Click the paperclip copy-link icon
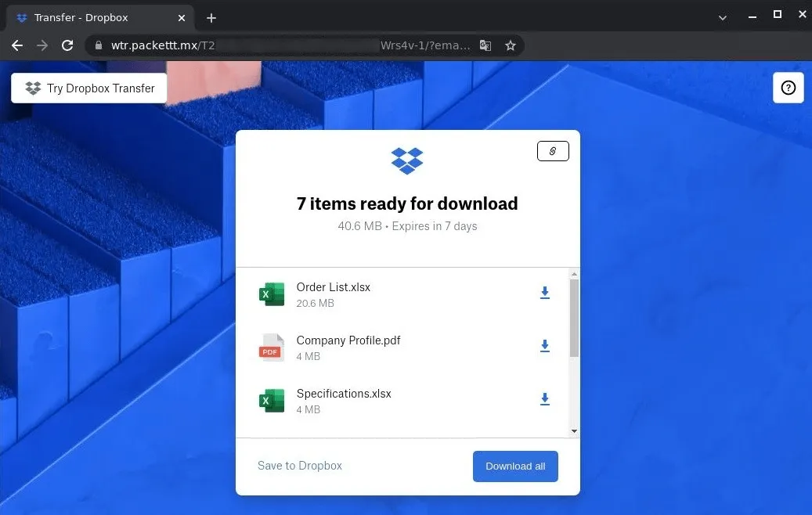Viewport: 812px width, 515px height. click(x=553, y=150)
